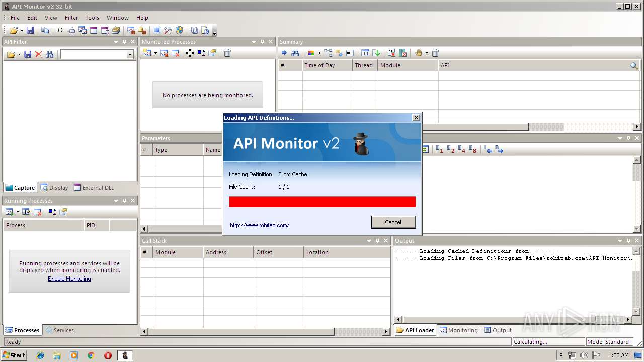
Task: Toggle auto-hide pin on API Filter panel
Action: [124, 42]
